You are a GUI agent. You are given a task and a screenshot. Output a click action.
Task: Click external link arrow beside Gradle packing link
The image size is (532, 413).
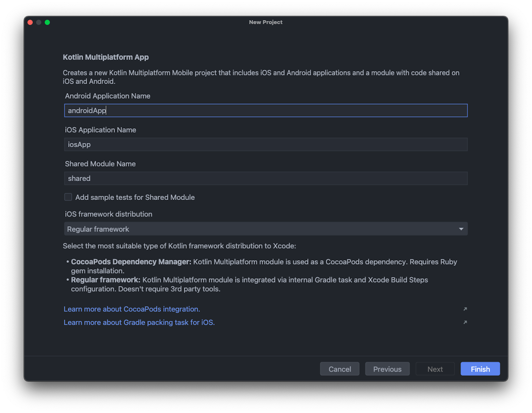click(465, 322)
